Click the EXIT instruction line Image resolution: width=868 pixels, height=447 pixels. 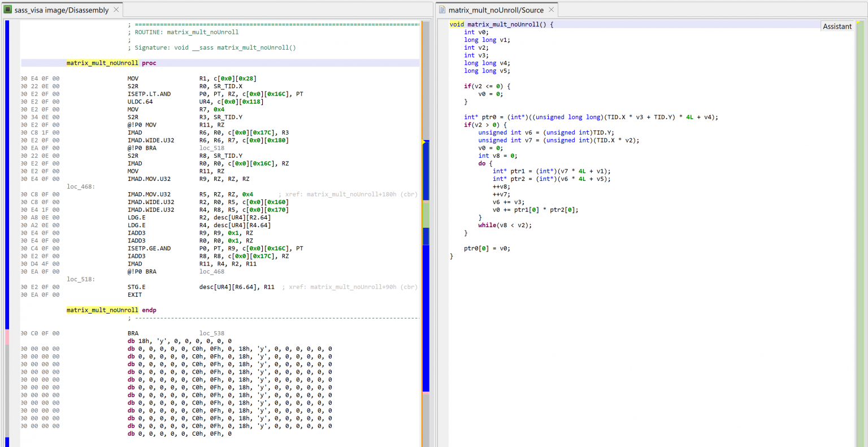point(135,294)
